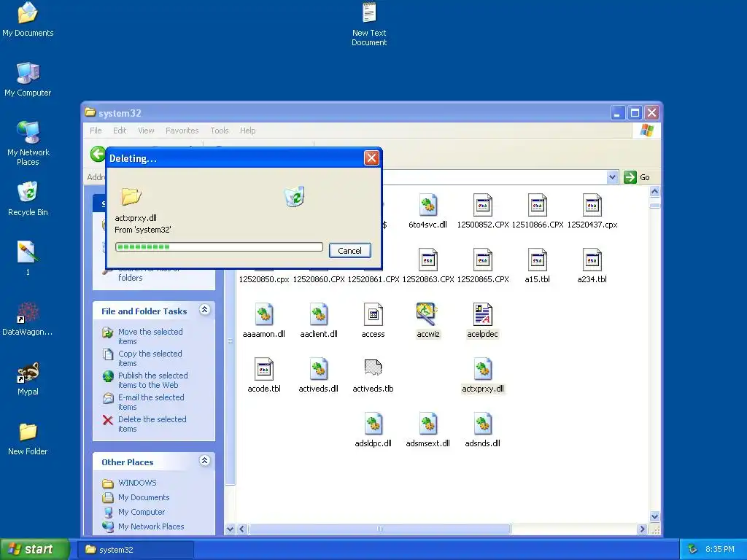Click Delete the selected items
Image resolution: width=747 pixels, height=560 pixels.
pyautogui.click(x=152, y=424)
